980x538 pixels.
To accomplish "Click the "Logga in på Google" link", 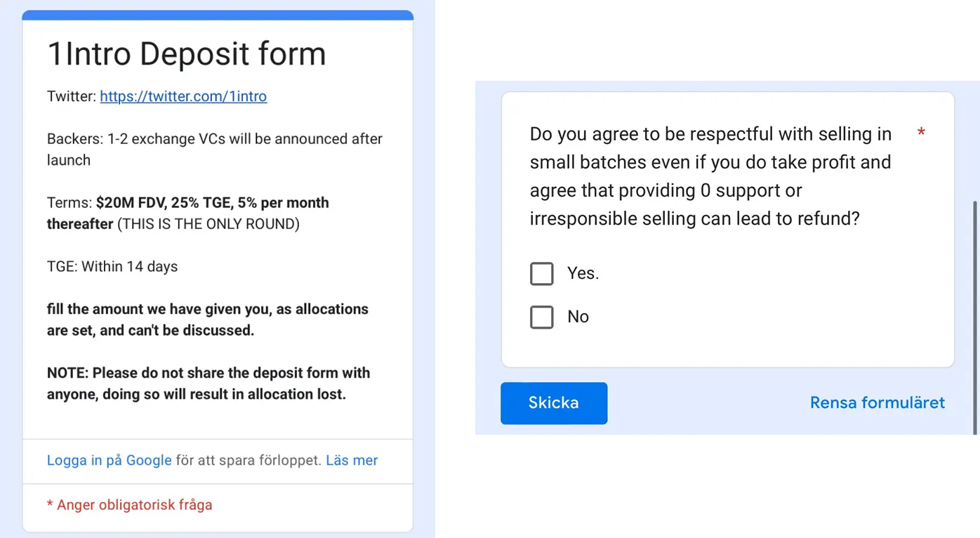I will [109, 461].
